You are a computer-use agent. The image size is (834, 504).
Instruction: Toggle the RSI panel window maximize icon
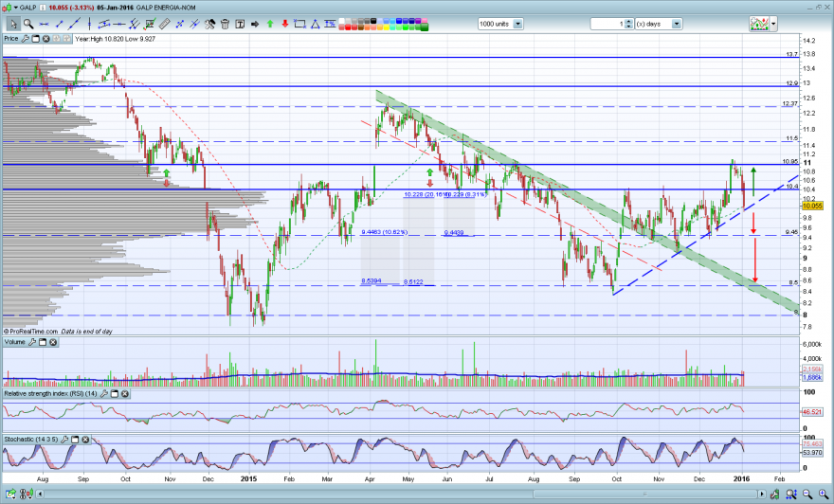[x=115, y=394]
